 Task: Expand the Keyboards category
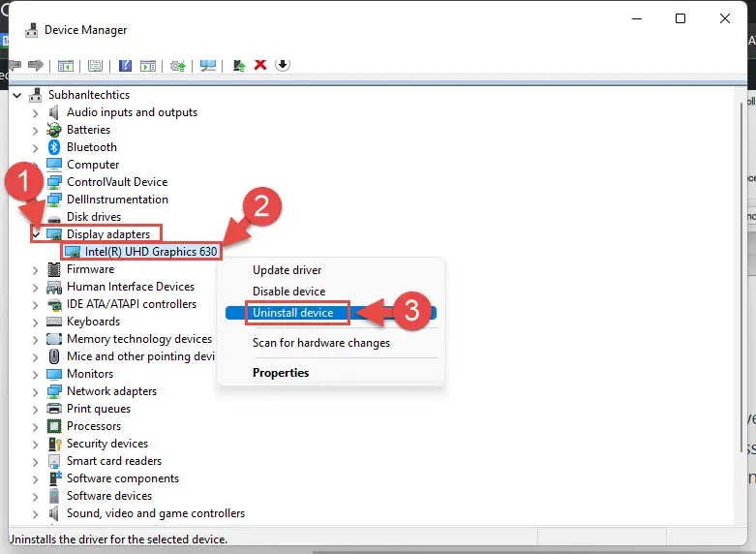click(x=35, y=323)
